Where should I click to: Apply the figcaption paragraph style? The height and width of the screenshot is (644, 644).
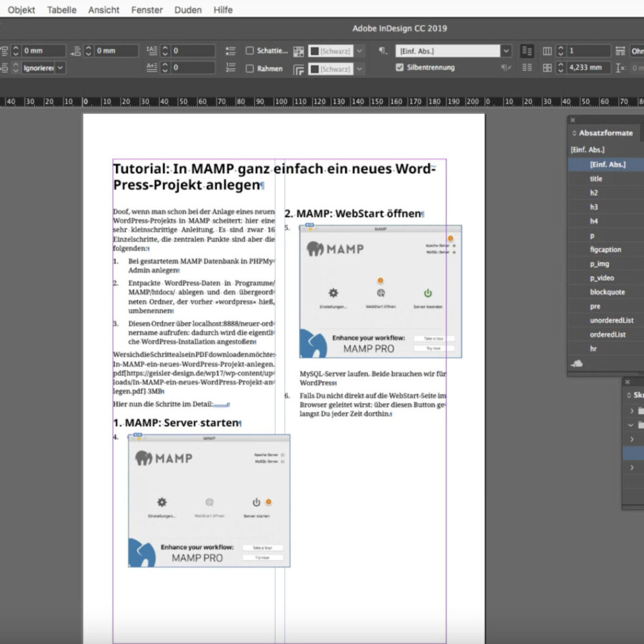coord(606,249)
